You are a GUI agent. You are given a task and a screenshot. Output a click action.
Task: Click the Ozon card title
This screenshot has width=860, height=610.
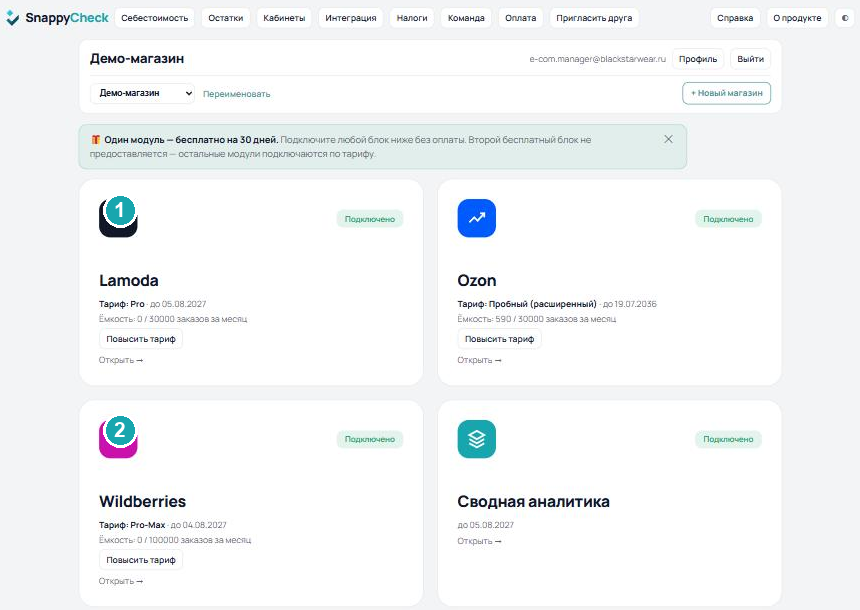click(x=477, y=280)
